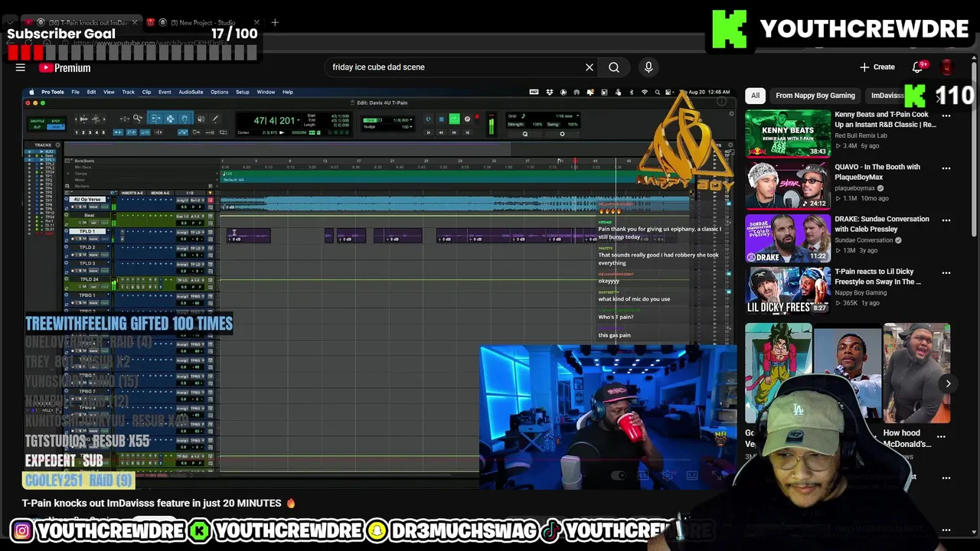The width and height of the screenshot is (980, 551).
Task: Select the ImDavisss filter chip
Action: coord(887,96)
